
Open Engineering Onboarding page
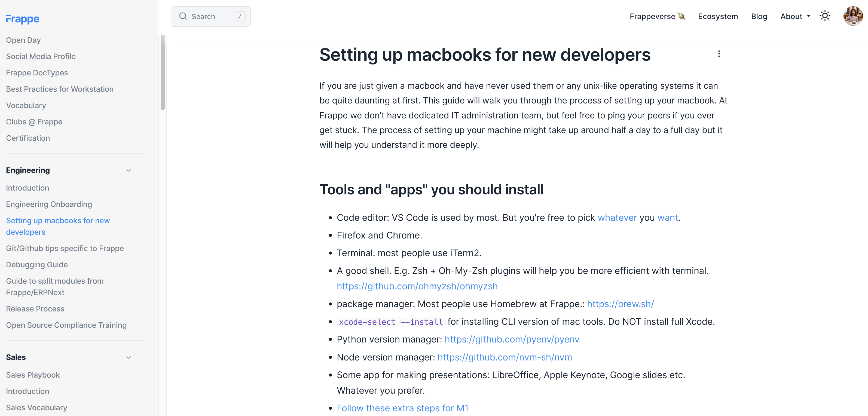(x=49, y=204)
